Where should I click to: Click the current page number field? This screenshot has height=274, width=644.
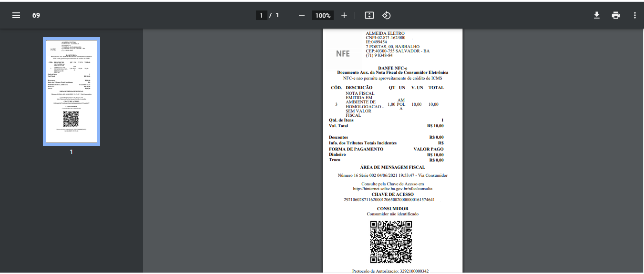[x=261, y=15]
